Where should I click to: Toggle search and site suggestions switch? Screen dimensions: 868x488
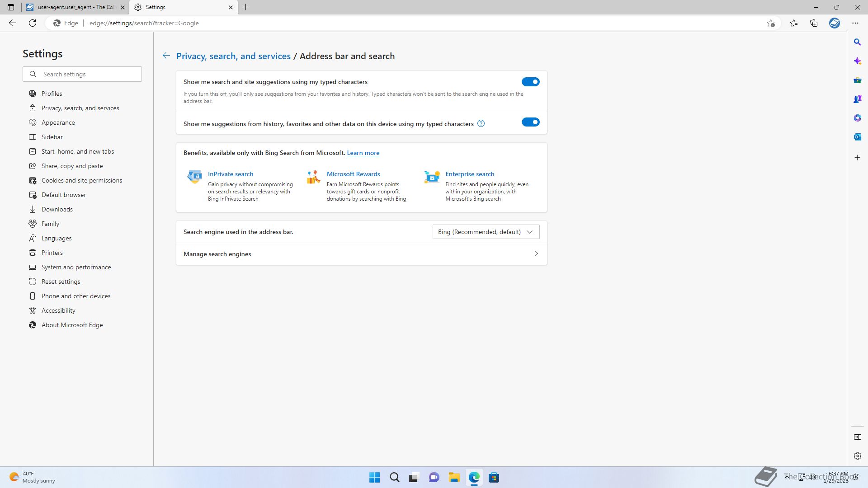click(530, 82)
